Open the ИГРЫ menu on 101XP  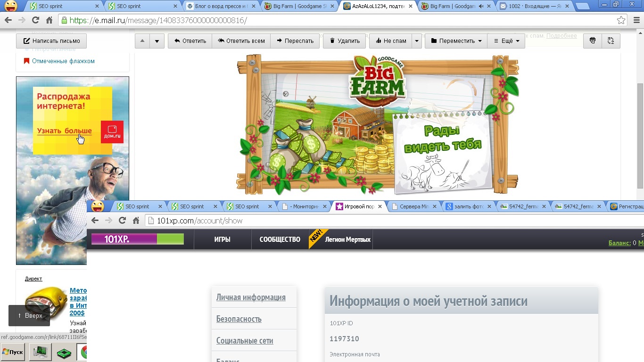pos(223,239)
